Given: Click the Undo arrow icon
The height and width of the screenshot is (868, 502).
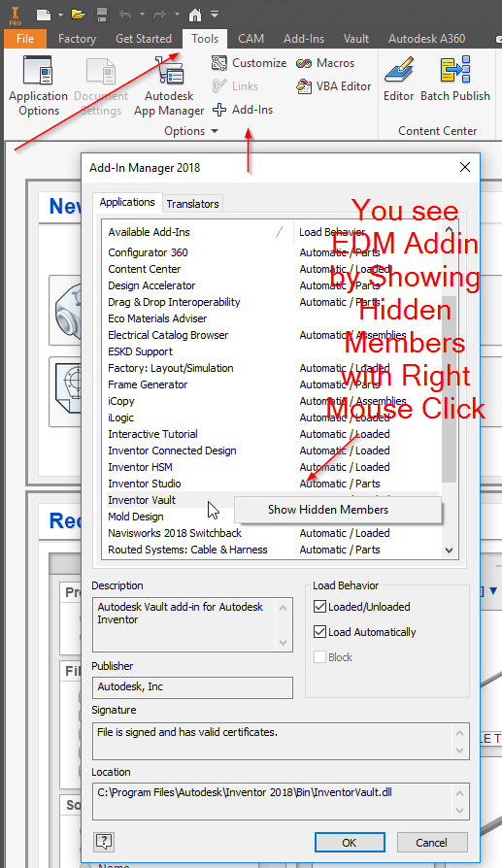Looking at the screenshot, I should click(125, 15).
